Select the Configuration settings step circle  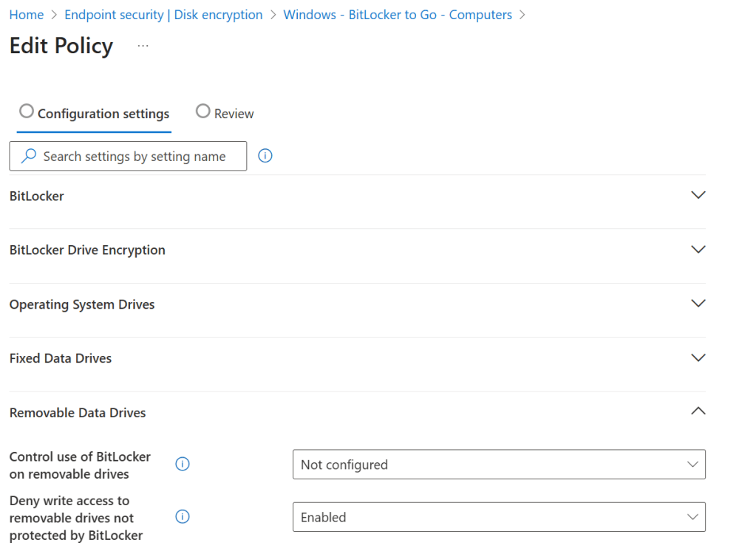tap(27, 112)
